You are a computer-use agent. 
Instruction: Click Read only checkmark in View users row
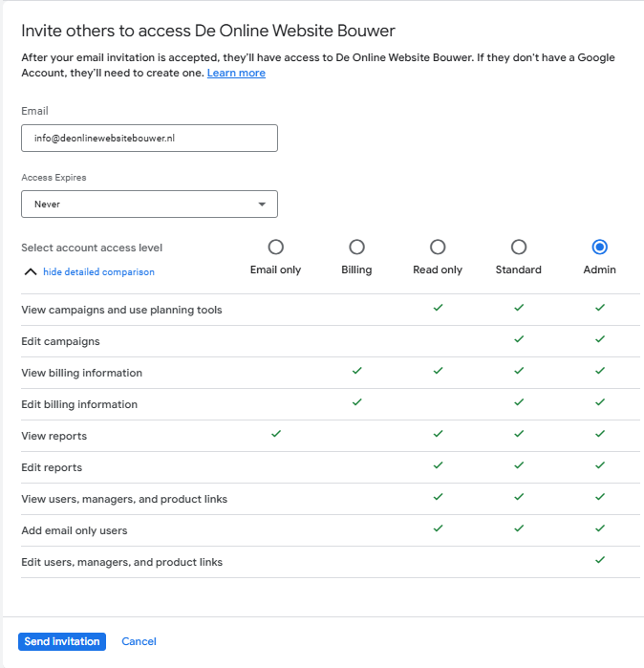tap(438, 497)
